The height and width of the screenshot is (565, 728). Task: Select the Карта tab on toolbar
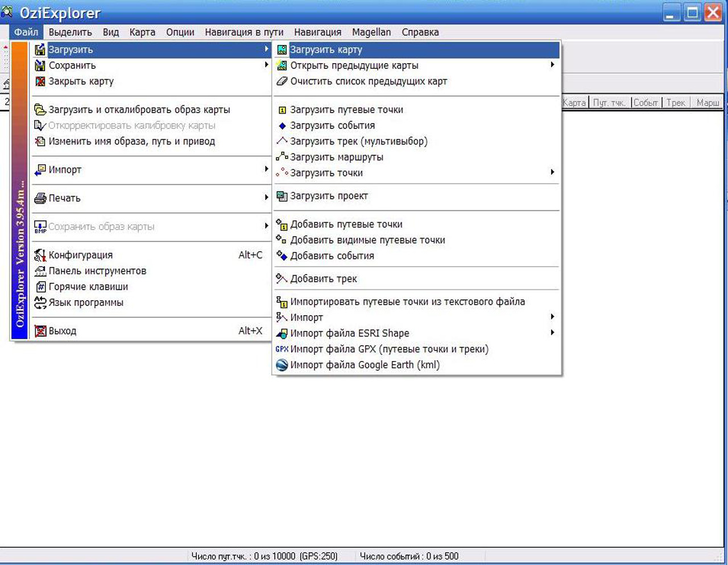point(574,103)
